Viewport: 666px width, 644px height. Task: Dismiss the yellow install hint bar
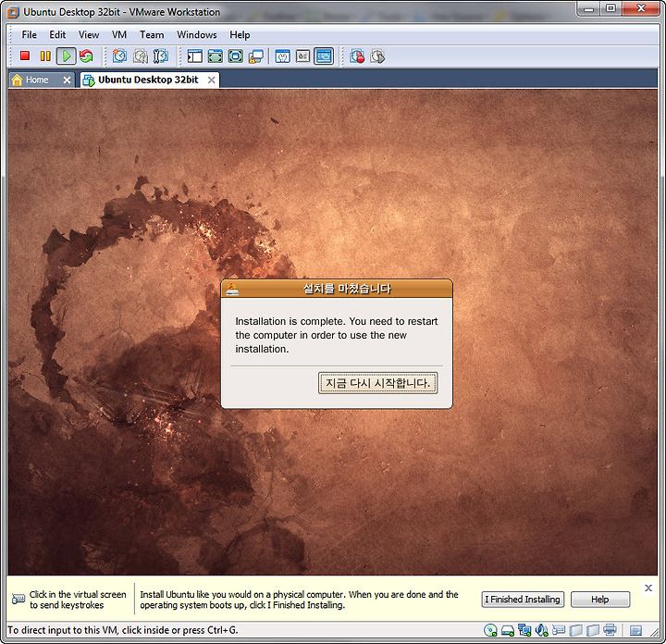(648, 588)
